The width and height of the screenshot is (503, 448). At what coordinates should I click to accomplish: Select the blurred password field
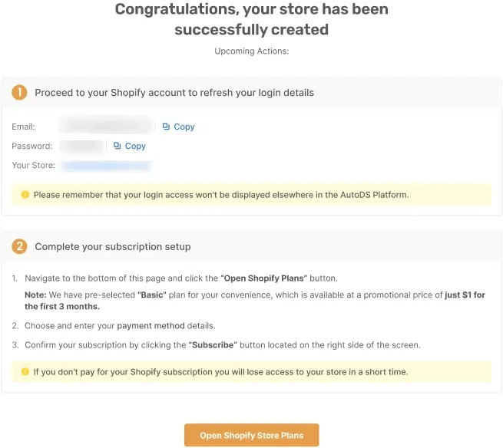(x=82, y=146)
